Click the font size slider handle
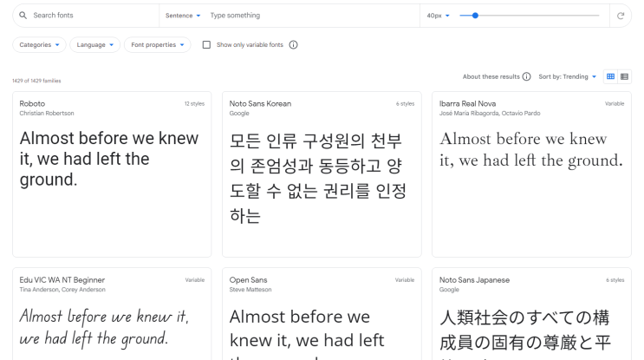This screenshot has height=360, width=644. point(475,16)
